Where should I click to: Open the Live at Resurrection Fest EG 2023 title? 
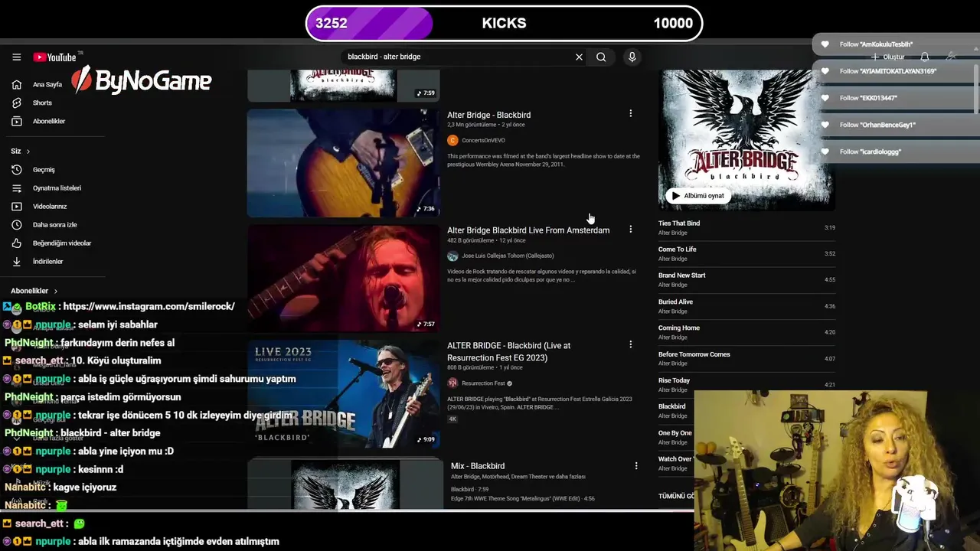pos(508,351)
